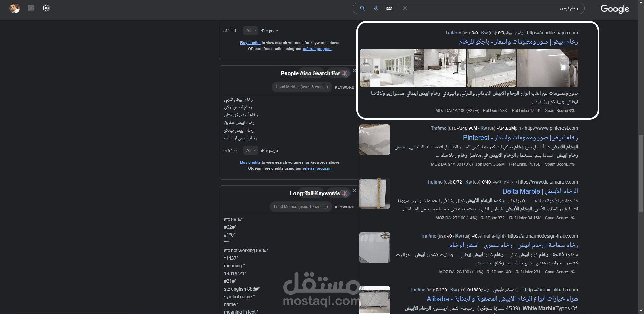Open the white marble slab image in the bajco result
The height and width of the screenshot is (314, 644).
(x=547, y=68)
